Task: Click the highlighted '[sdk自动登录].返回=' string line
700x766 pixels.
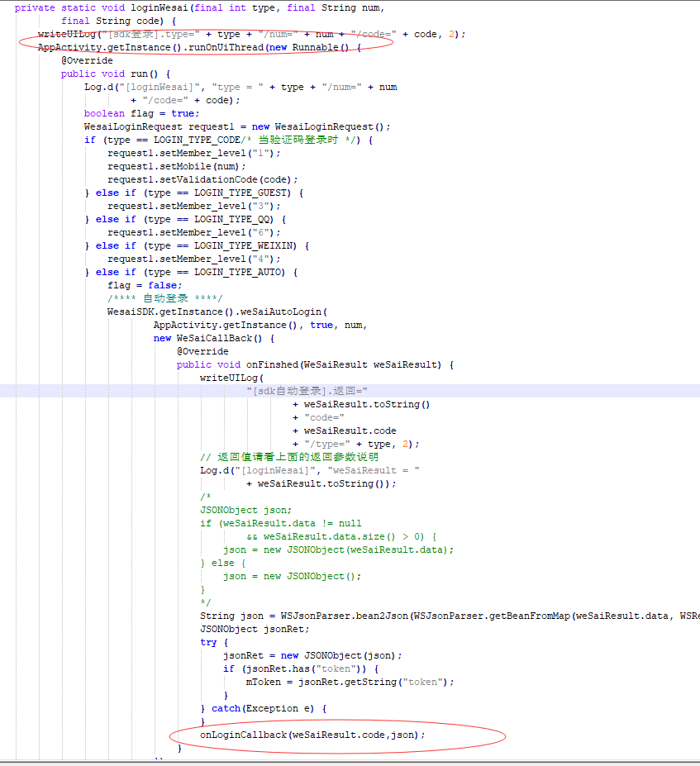Action: pos(307,390)
